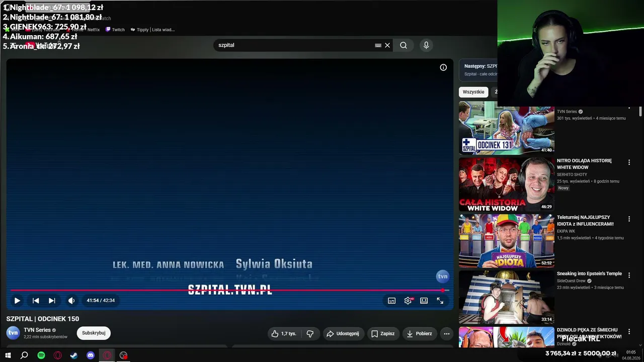Clear the 'szpital' search text
Viewport: 644px width, 362px height.
coord(387,45)
